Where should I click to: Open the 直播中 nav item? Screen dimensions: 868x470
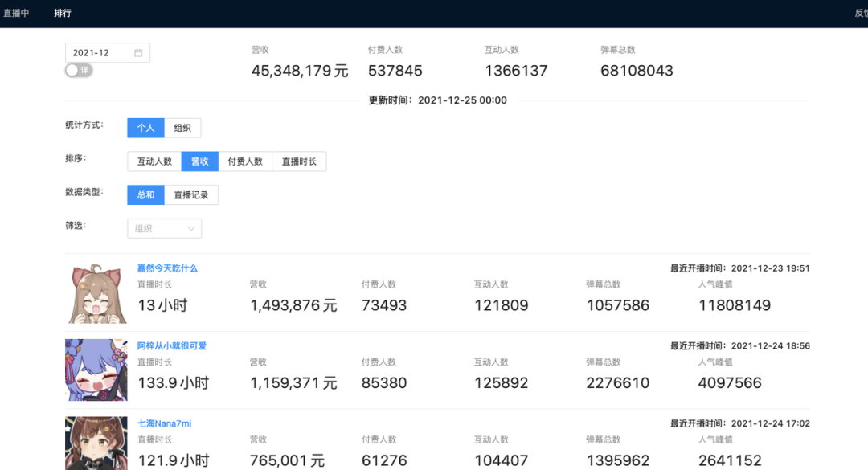point(16,14)
